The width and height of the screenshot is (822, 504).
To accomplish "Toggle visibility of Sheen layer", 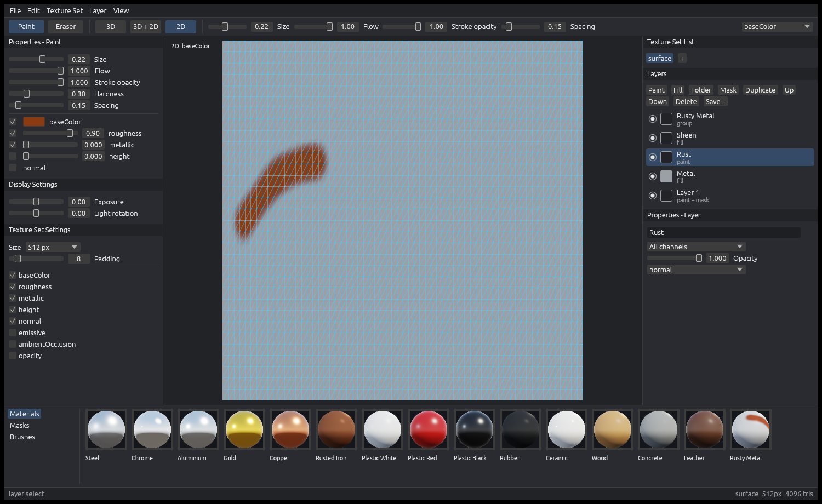I will click(653, 138).
